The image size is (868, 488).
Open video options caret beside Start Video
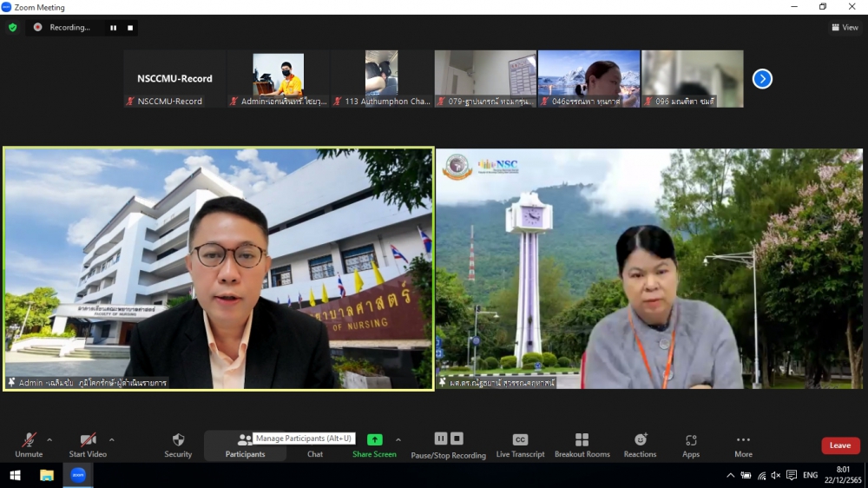[112, 439]
